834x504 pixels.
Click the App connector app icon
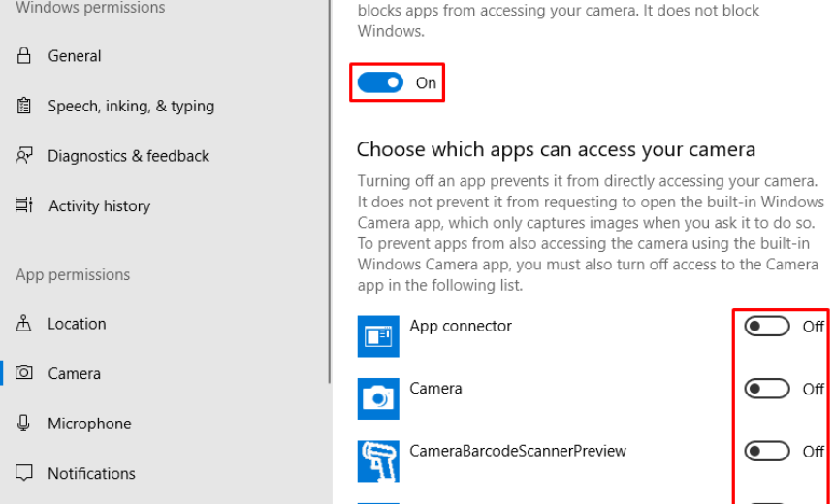click(378, 335)
